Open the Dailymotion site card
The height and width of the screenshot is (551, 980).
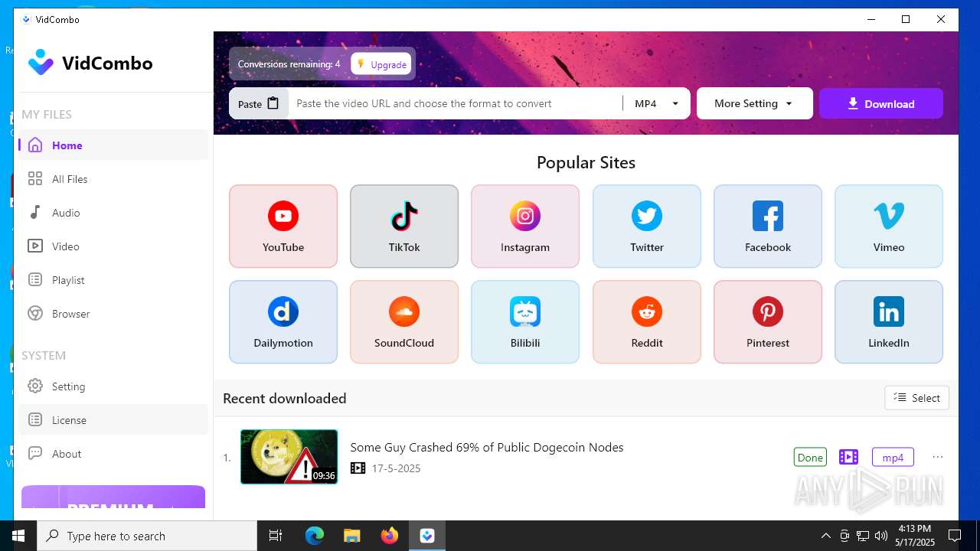(x=283, y=321)
